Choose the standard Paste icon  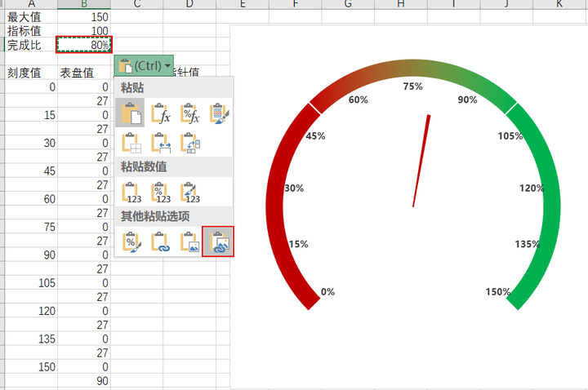[x=130, y=113]
